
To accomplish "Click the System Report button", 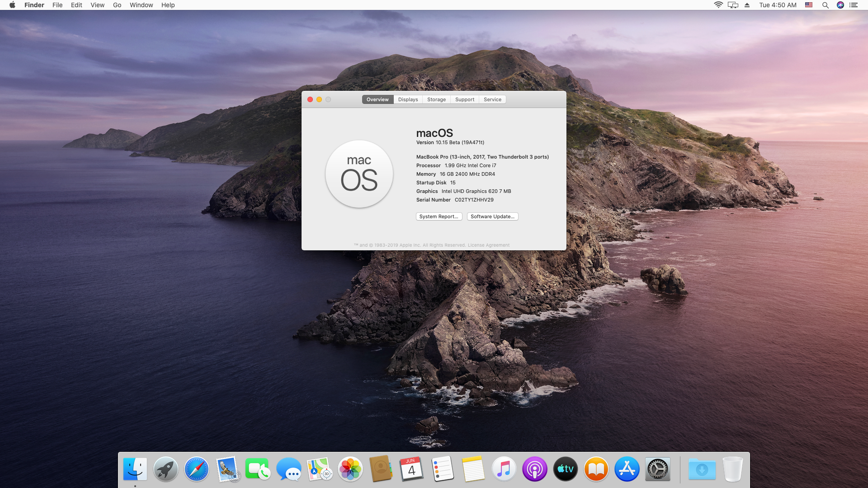I will tap(439, 216).
